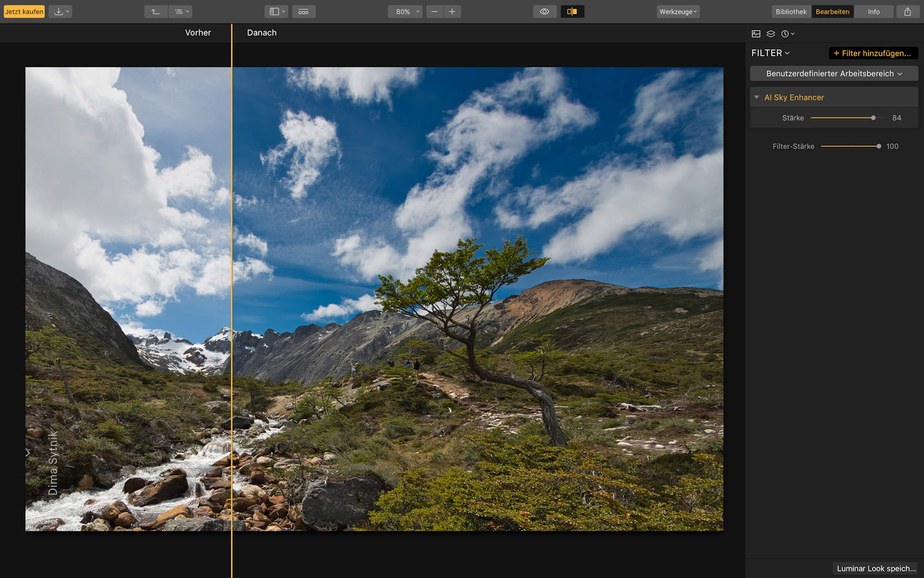Open the layers panel icon
Image resolution: width=924 pixels, height=578 pixels.
[770, 34]
